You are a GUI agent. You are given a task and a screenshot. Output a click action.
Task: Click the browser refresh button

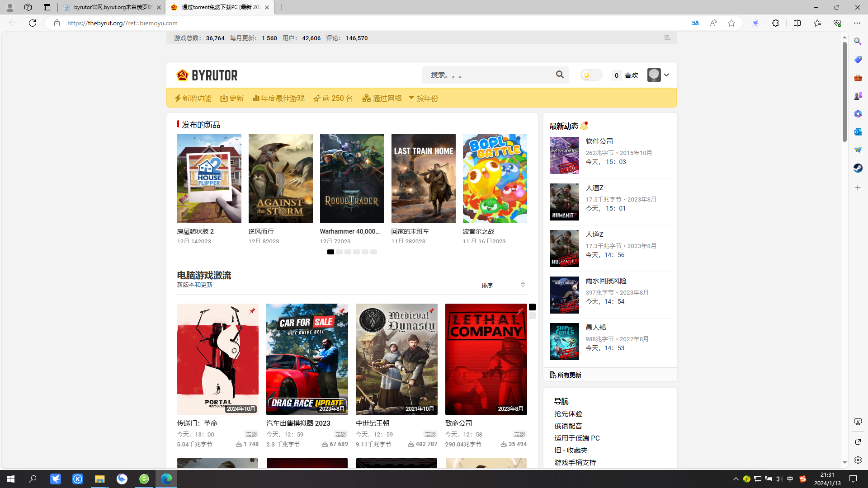click(x=32, y=23)
